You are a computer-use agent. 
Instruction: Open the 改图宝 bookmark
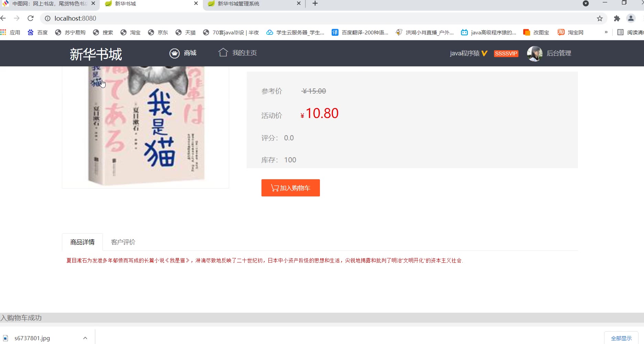536,32
